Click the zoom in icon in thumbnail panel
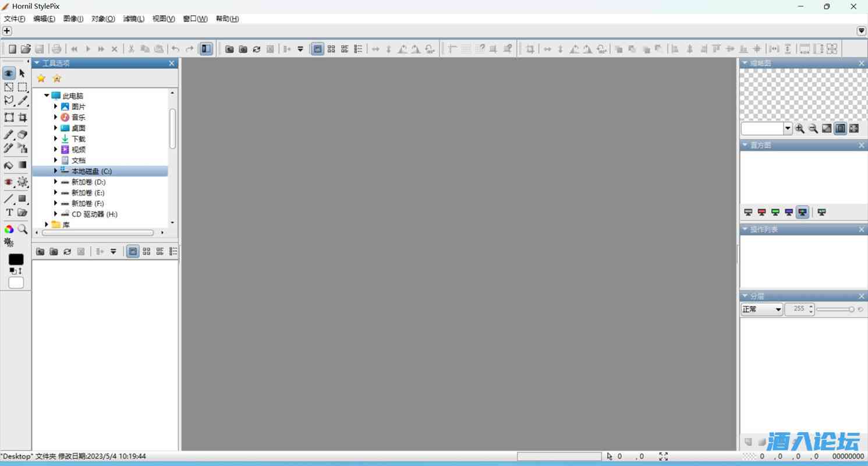 tap(800, 129)
